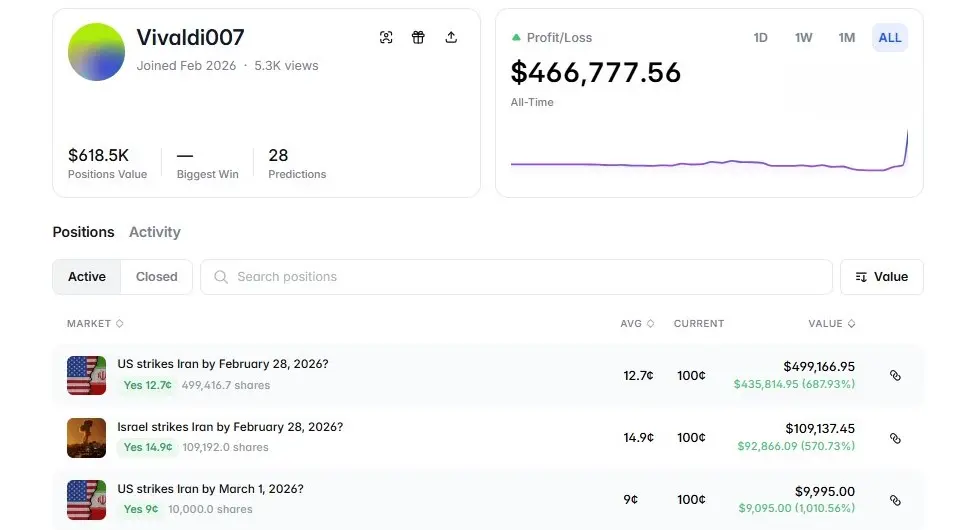Click the Israel strikes Iran market thumbnail
This screenshot has height=530, width=953.
coord(86,438)
